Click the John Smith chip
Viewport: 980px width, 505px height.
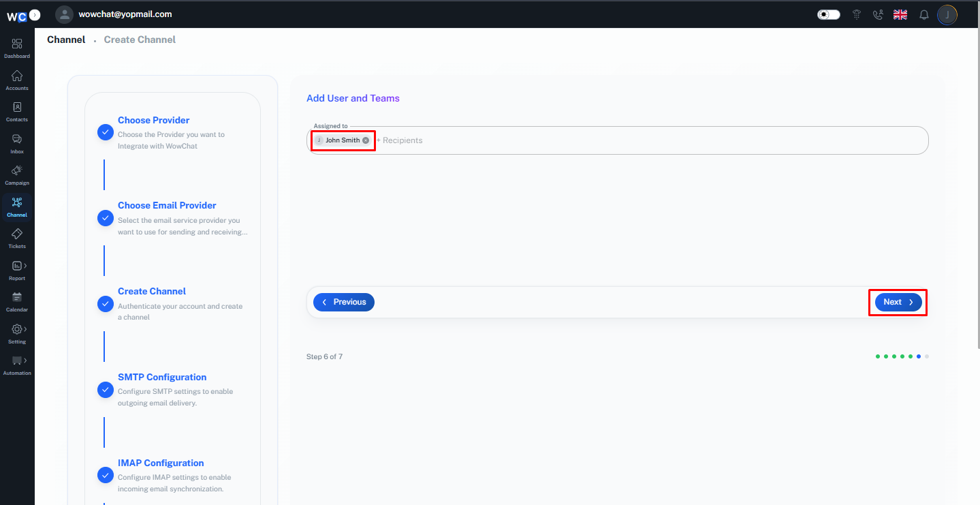[x=343, y=140]
